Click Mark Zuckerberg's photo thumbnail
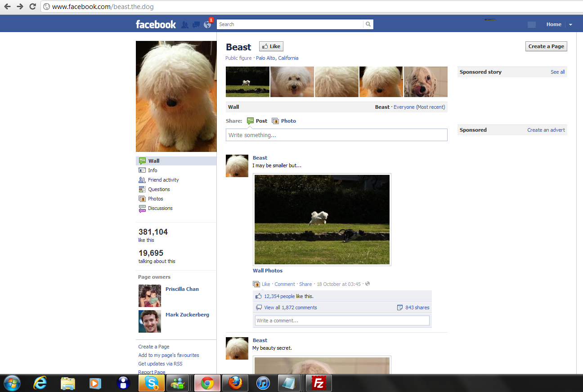This screenshot has height=392, width=583. click(x=150, y=321)
